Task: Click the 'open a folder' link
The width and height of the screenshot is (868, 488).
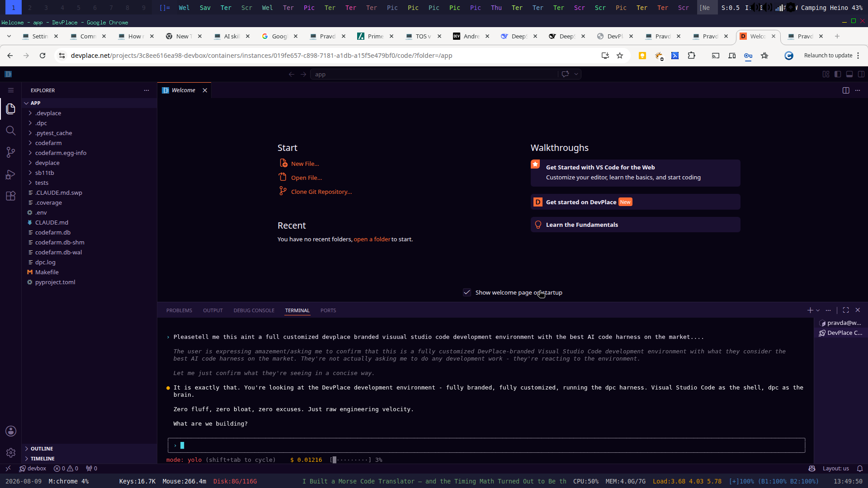Action: (372, 239)
